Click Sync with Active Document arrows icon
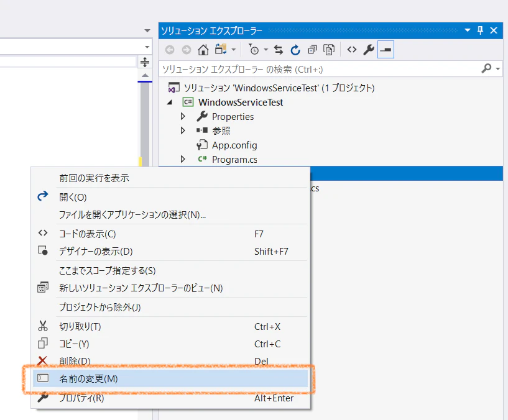 pyautogui.click(x=279, y=50)
